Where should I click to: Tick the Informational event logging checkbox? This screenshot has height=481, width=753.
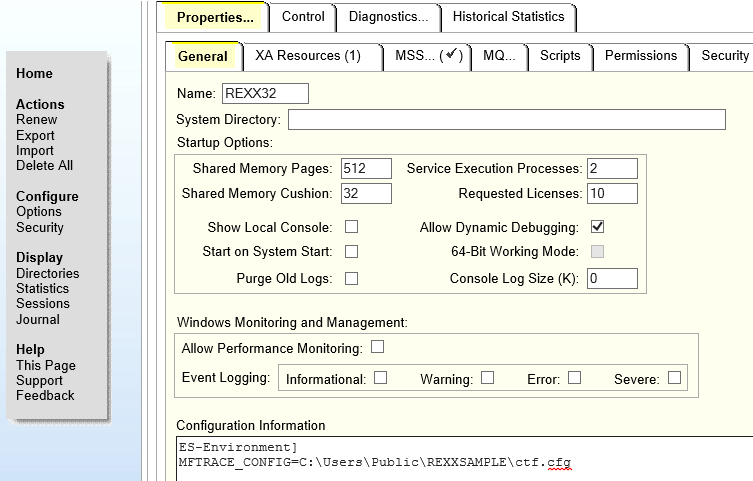(380, 378)
